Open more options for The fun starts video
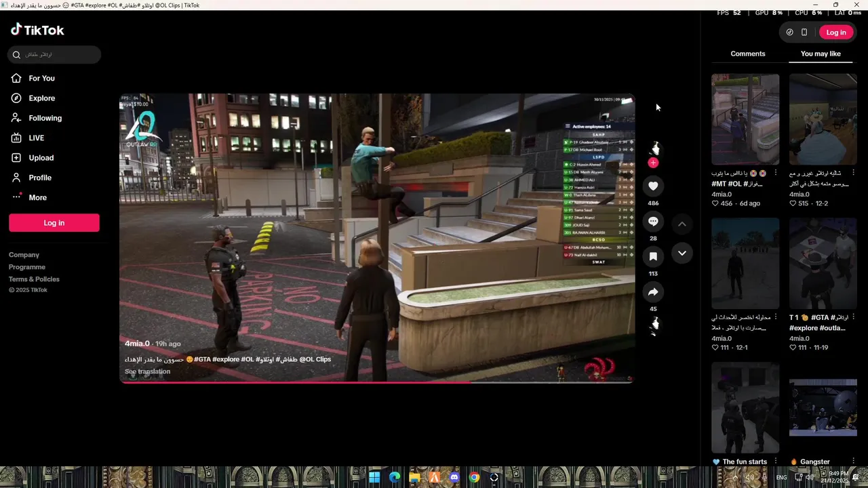The height and width of the screenshot is (488, 868). [x=776, y=462]
